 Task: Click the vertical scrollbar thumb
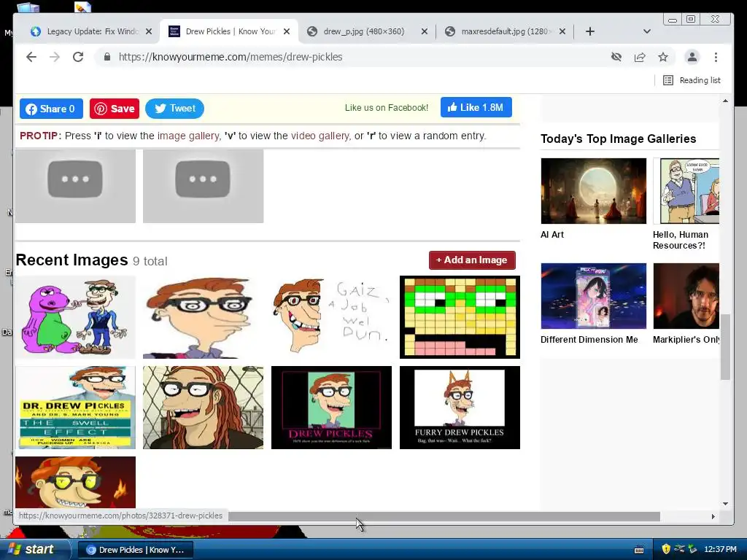(x=725, y=347)
